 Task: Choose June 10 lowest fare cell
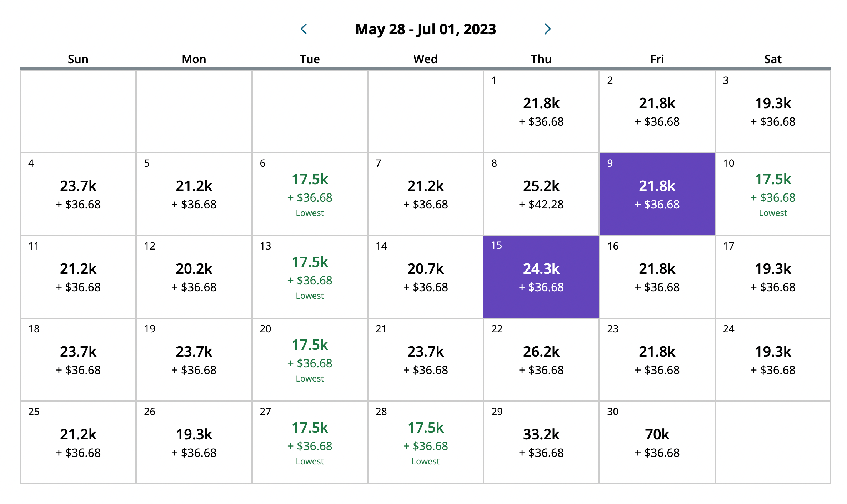coord(773,194)
